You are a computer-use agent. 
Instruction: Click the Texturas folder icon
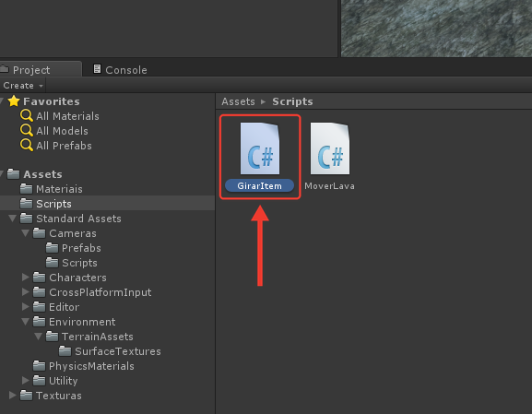pyautogui.click(x=27, y=395)
